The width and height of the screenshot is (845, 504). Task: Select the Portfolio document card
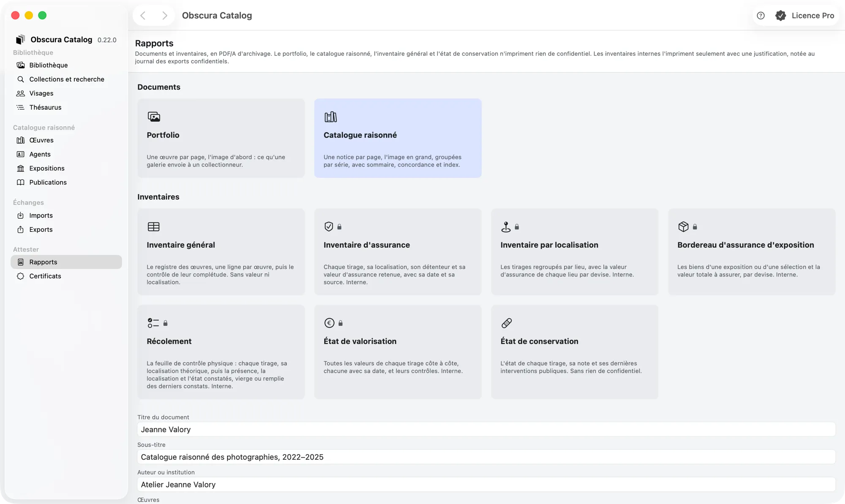(221, 138)
